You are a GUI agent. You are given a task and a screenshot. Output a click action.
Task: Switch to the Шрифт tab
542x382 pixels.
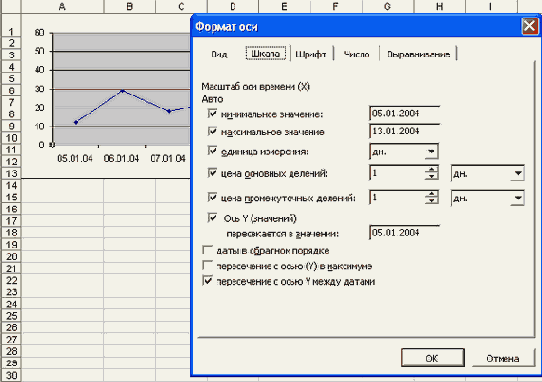coord(311,54)
